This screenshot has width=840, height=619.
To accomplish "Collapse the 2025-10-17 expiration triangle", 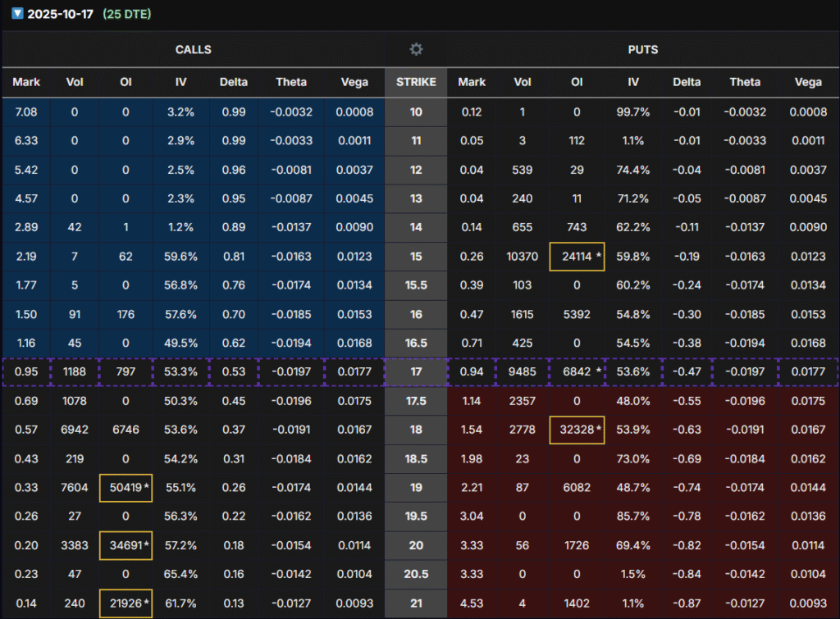I will [16, 15].
